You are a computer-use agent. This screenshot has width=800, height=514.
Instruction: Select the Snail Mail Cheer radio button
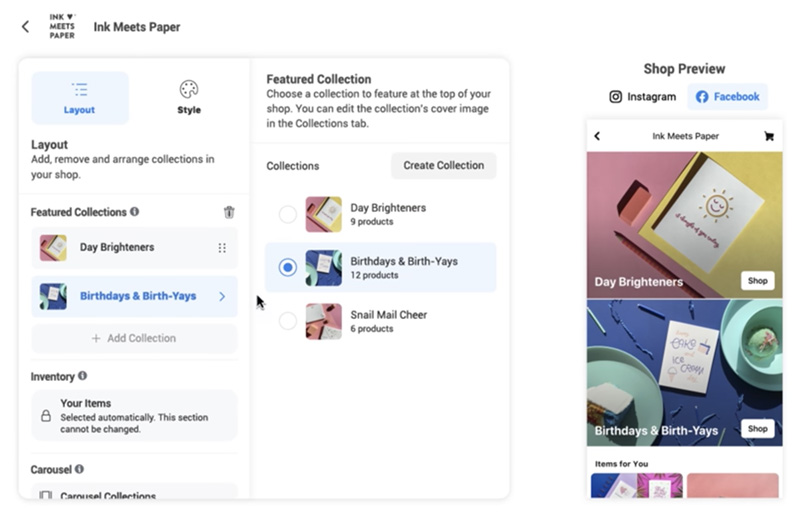pyautogui.click(x=288, y=321)
